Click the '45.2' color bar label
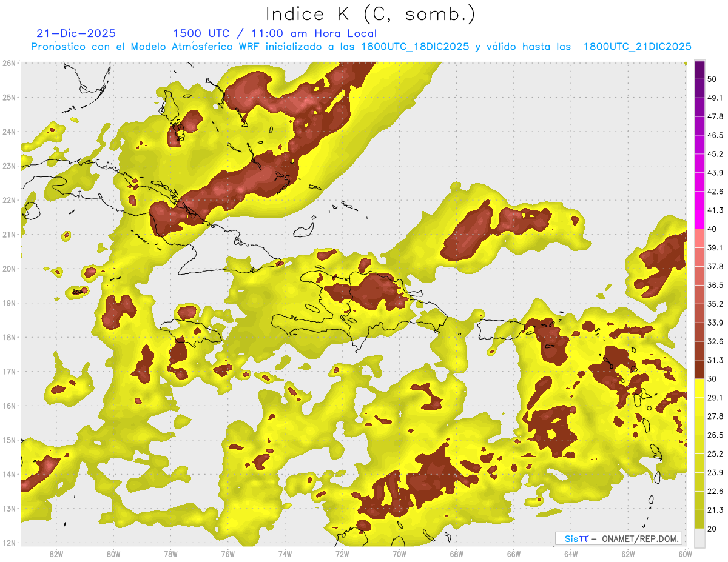The width and height of the screenshot is (728, 562). pos(715,154)
